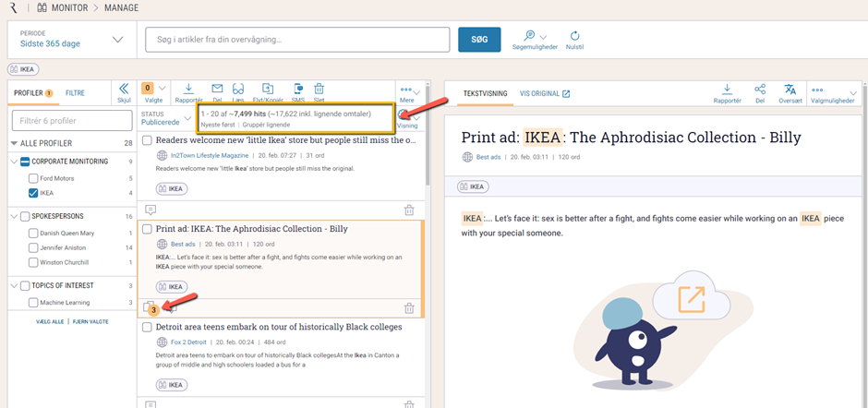Open the Status Publicerede dropdown
The width and height of the screenshot is (868, 408).
[166, 117]
